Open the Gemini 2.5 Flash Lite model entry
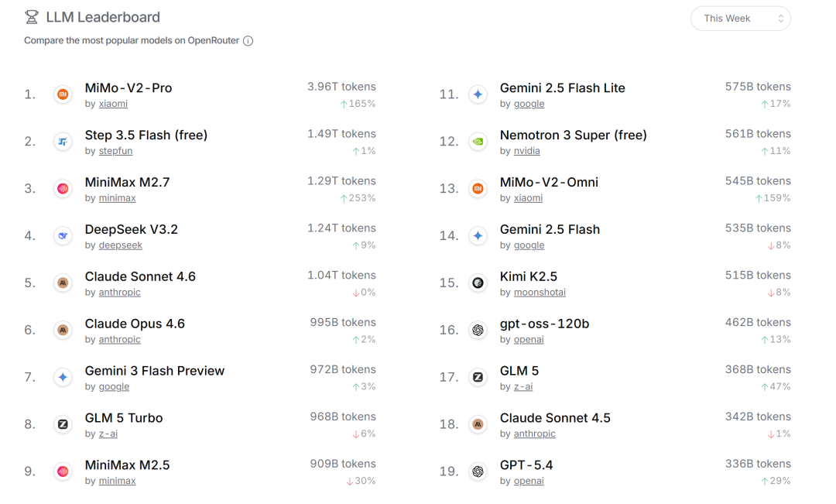 (562, 88)
